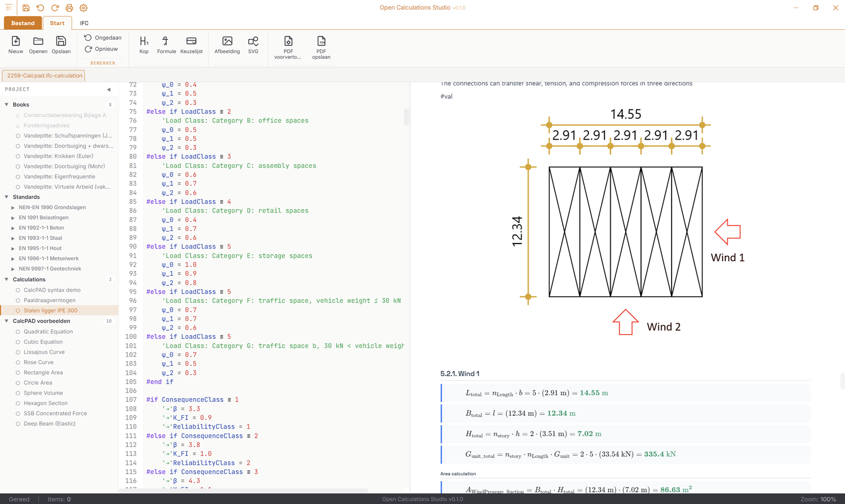Click the L_total 14.55 m formula row

tap(626, 393)
